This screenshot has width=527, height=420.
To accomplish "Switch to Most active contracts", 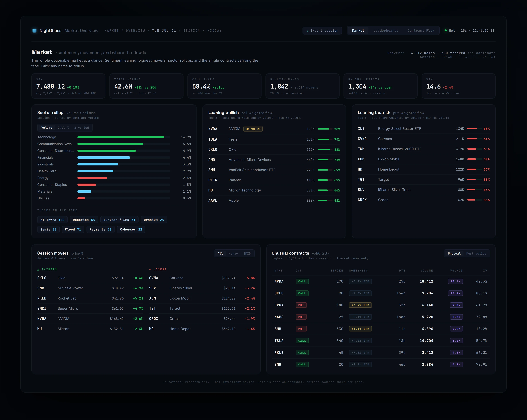I will [476, 254].
